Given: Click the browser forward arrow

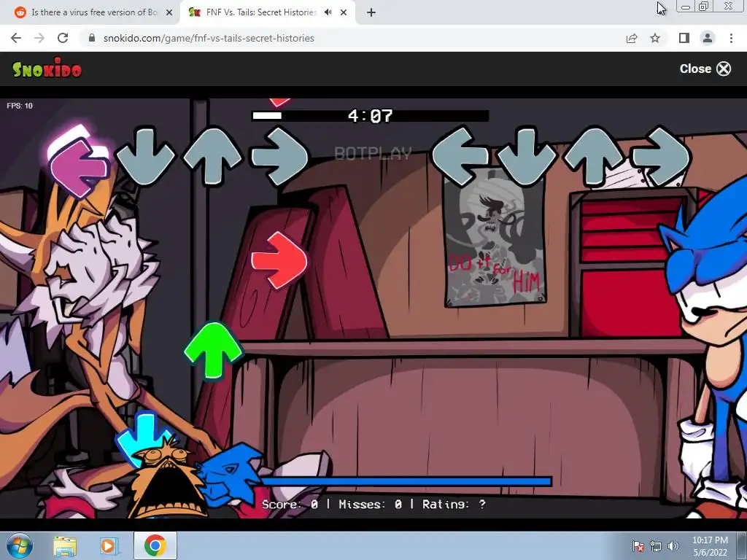Looking at the screenshot, I should (x=39, y=38).
